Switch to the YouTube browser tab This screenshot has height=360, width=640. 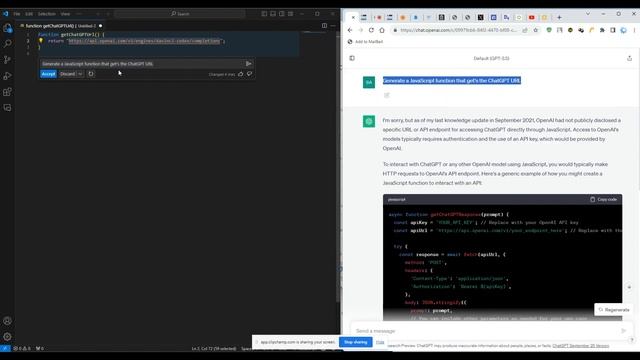[x=531, y=18]
